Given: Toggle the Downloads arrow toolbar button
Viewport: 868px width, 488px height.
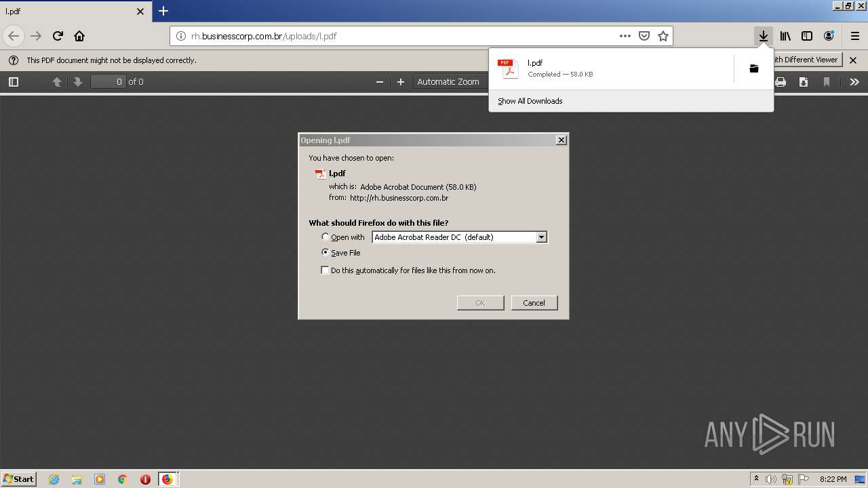Looking at the screenshot, I should [764, 36].
